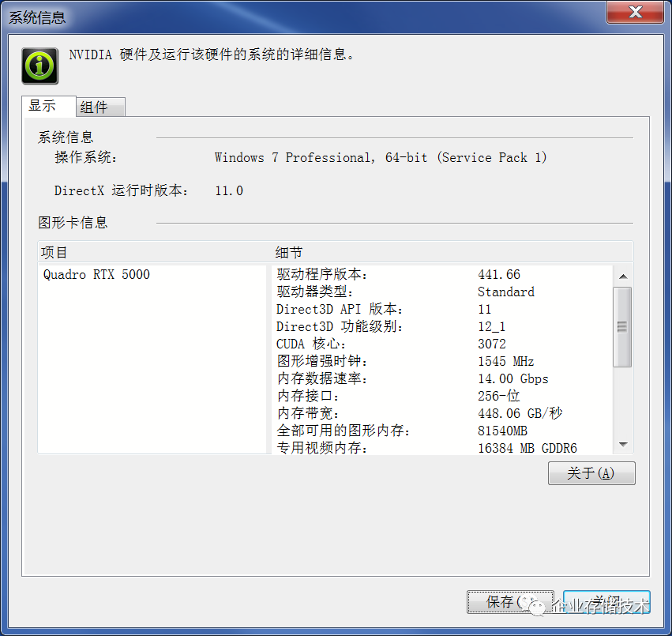Select the 内存接口 row
The image size is (672, 636).
click(441, 396)
